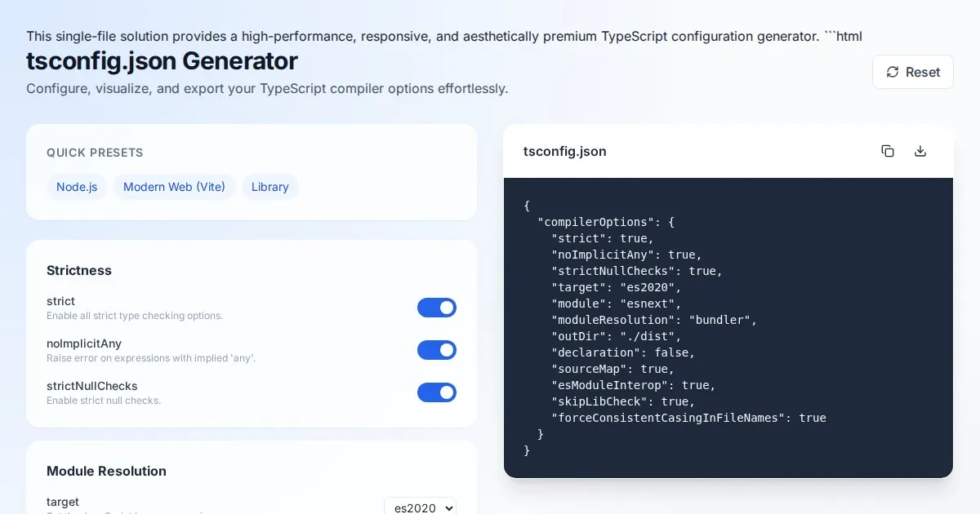Apply the Node.js quick preset
980x514 pixels.
pos(77,187)
